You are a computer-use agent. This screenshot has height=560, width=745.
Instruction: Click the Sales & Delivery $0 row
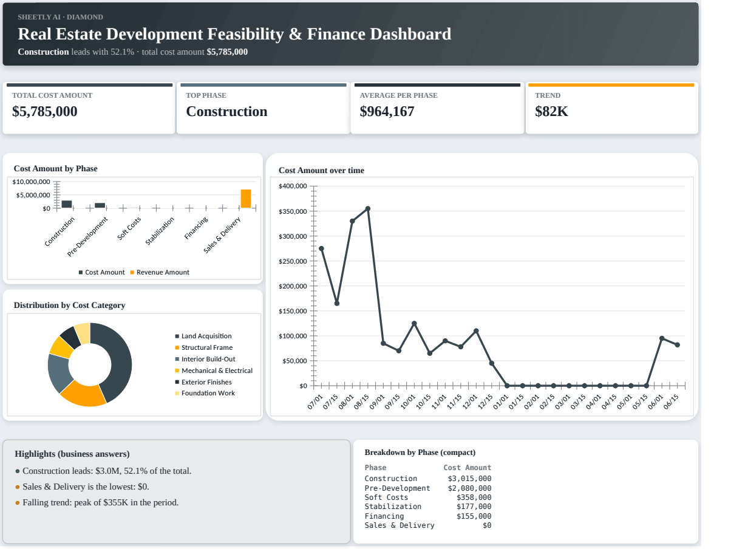(x=428, y=525)
